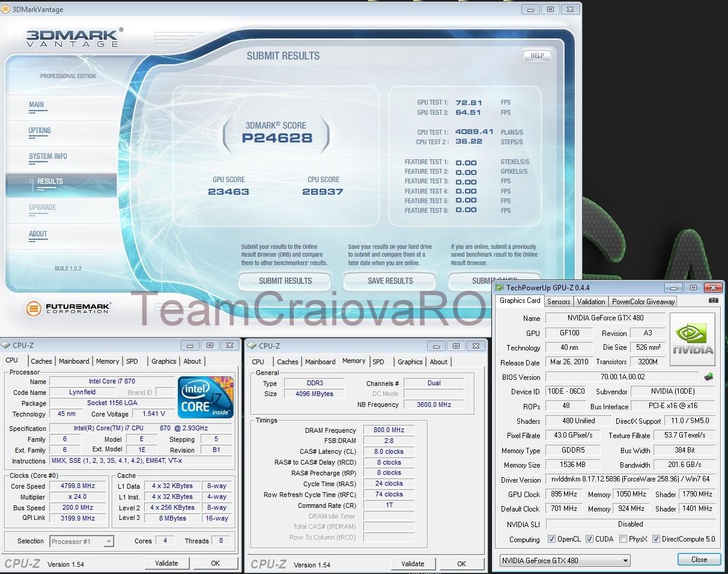The height and width of the screenshot is (574, 728).
Task: Open Caches tab in the left CPU-Z window
Action: 41,361
